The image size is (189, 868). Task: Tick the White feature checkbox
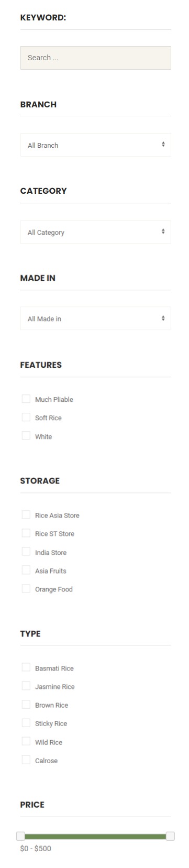coord(26,436)
